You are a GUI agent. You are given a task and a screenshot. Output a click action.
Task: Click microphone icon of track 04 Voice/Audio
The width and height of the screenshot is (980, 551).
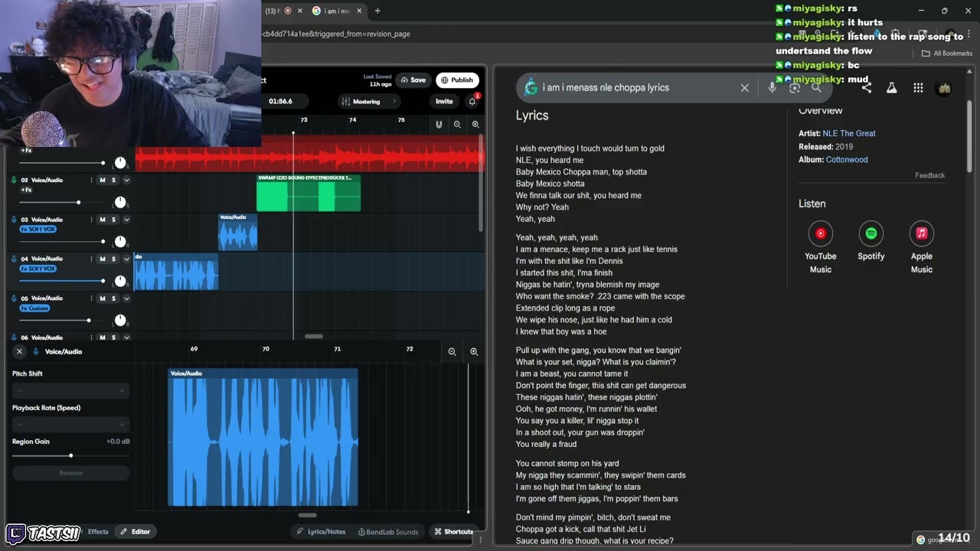(x=14, y=259)
